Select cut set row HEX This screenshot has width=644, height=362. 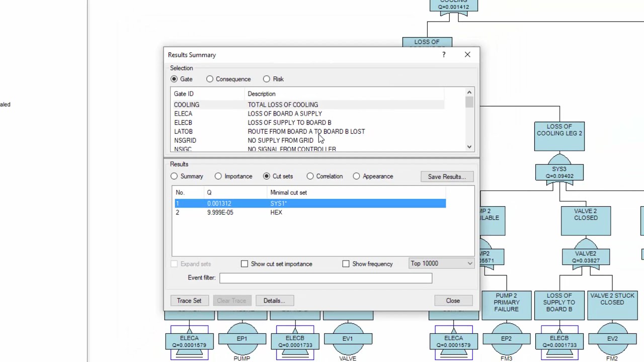tap(310, 213)
